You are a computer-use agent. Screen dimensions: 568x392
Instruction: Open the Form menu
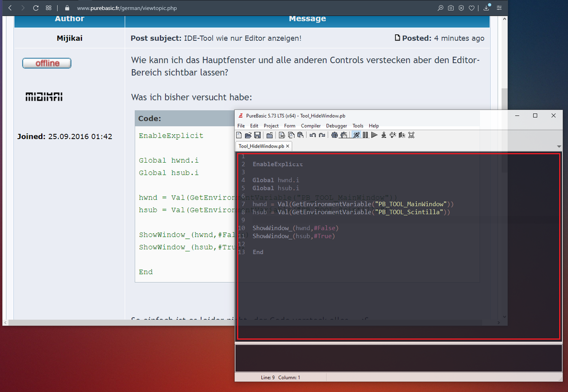click(x=290, y=126)
